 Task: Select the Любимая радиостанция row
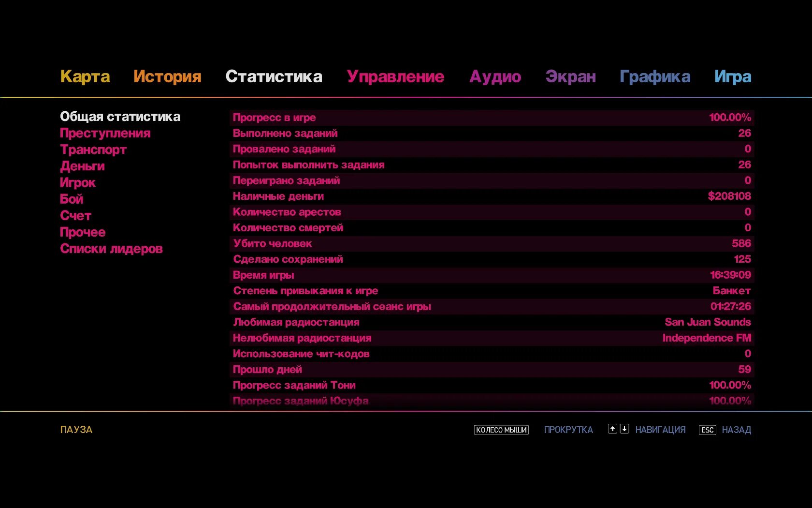(492, 322)
